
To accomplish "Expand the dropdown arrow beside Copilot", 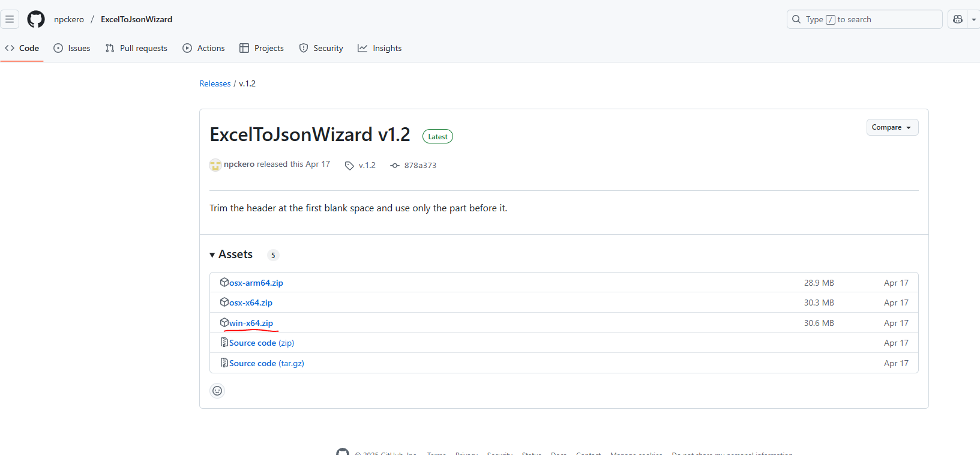I will click(x=973, y=19).
